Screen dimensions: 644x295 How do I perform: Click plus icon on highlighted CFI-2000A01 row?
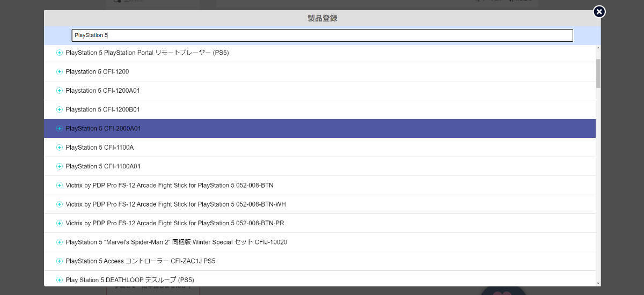pyautogui.click(x=60, y=129)
